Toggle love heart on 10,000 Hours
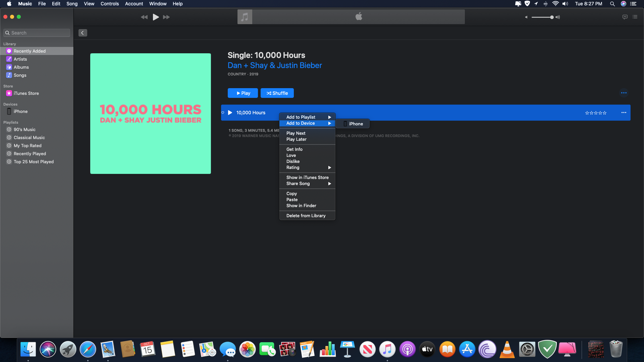The width and height of the screenshot is (644, 362). pos(223,113)
